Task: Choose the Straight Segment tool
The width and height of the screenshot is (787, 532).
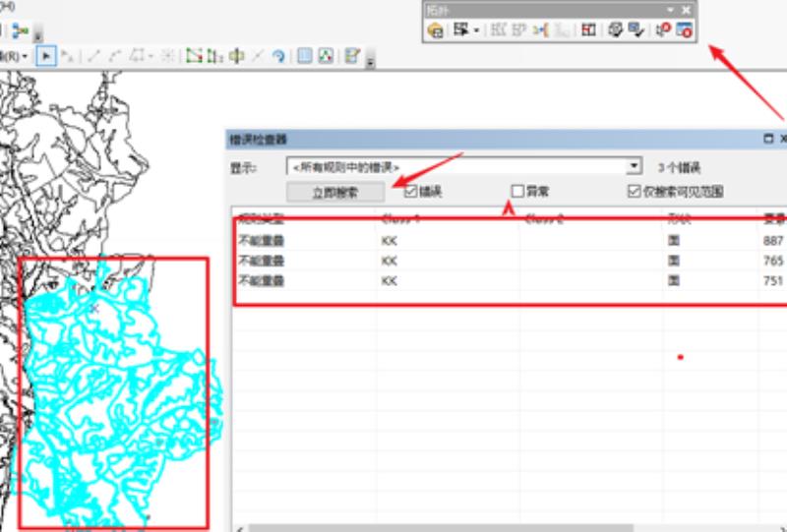Action: click(x=93, y=56)
